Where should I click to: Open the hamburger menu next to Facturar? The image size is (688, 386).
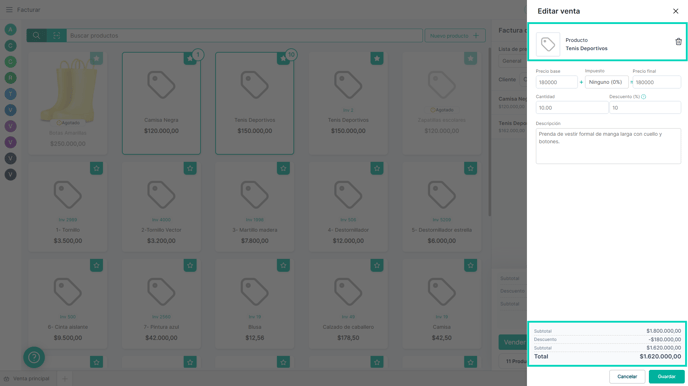pyautogui.click(x=9, y=10)
